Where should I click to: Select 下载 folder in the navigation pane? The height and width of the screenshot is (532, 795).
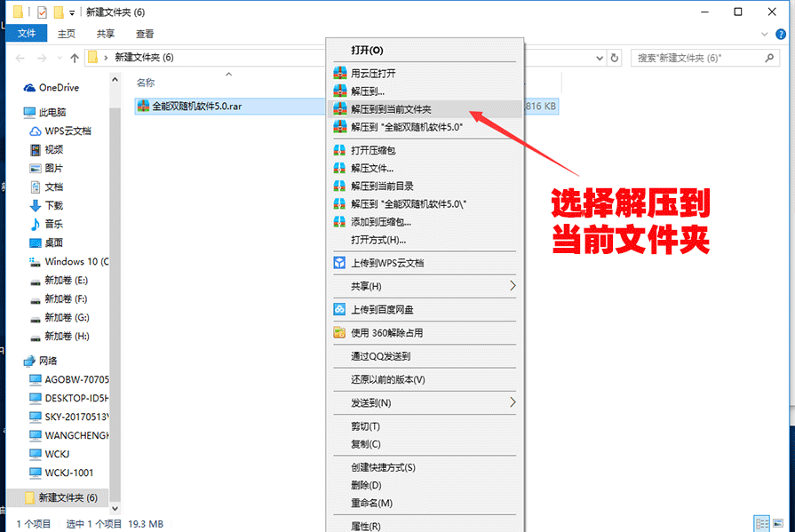click(54, 205)
